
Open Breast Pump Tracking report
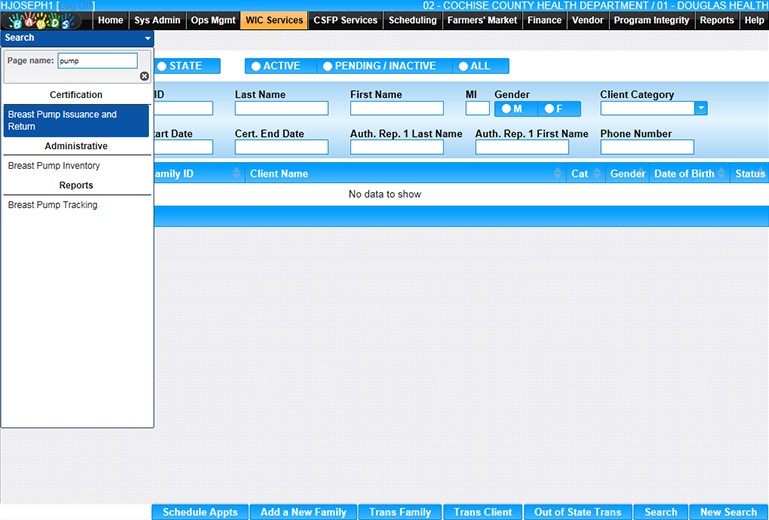click(53, 205)
